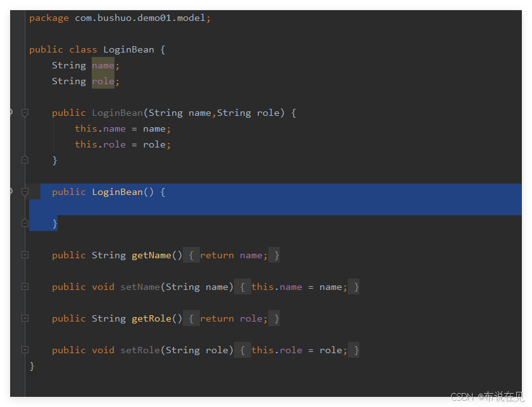
Task: Click the 'this.name = name;' constructor line
Action: point(123,128)
